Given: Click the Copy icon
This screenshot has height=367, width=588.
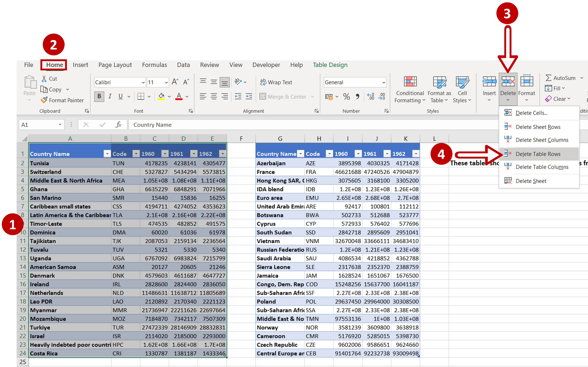Looking at the screenshot, I should pos(44,90).
